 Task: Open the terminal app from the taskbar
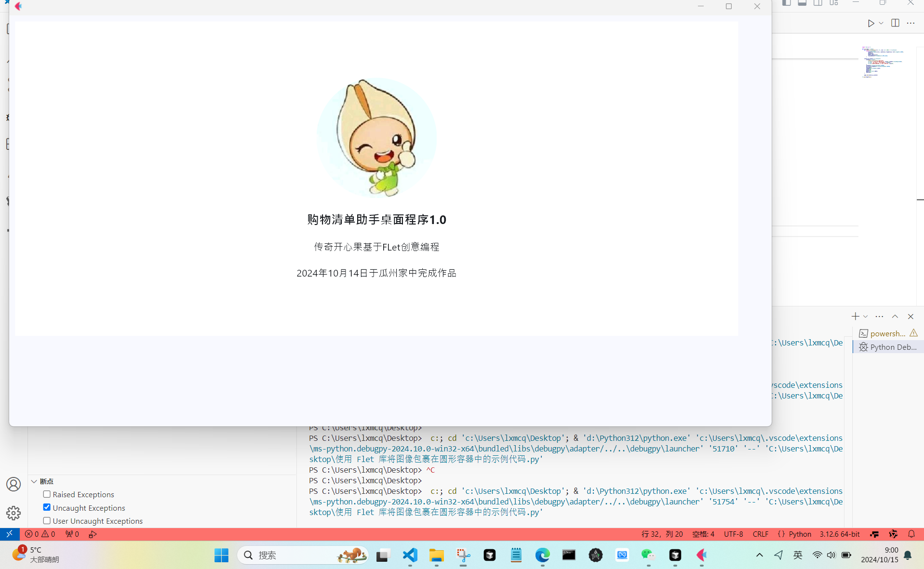(x=569, y=555)
